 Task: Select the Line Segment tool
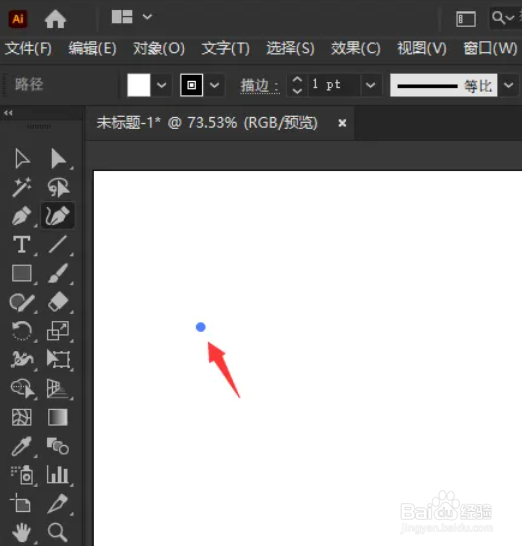(58, 244)
